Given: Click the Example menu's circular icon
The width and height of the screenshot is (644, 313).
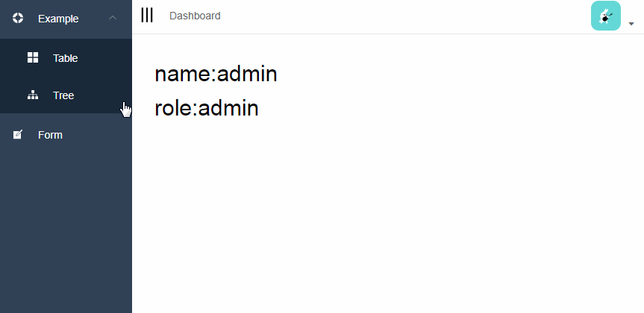Looking at the screenshot, I should point(18,18).
